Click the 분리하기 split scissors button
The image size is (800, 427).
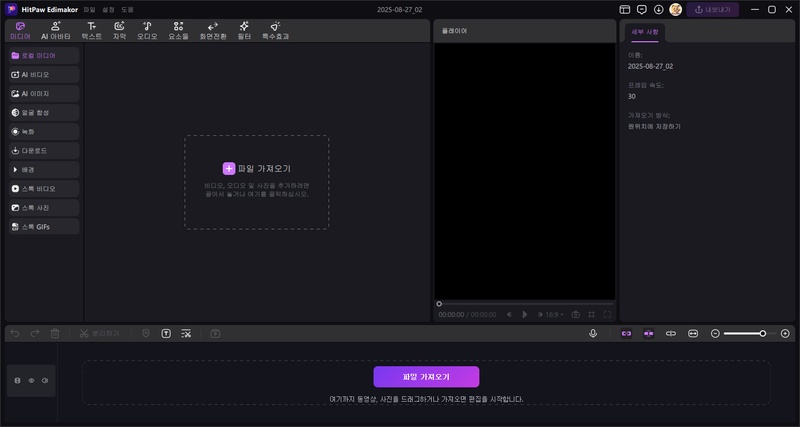99,334
